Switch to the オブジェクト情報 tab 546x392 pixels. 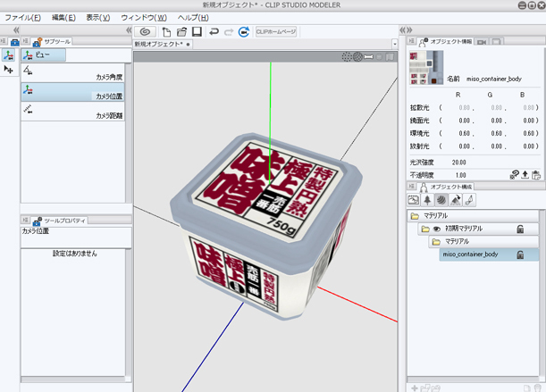point(445,42)
